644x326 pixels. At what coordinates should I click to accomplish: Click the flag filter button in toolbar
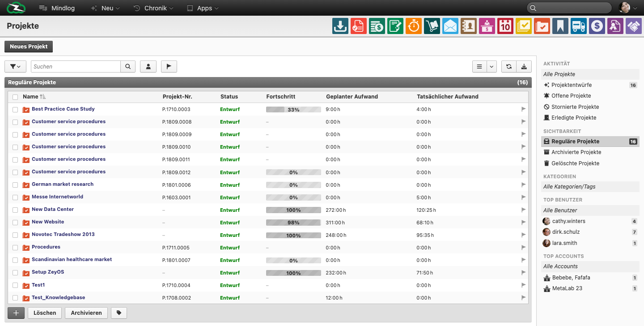169,66
